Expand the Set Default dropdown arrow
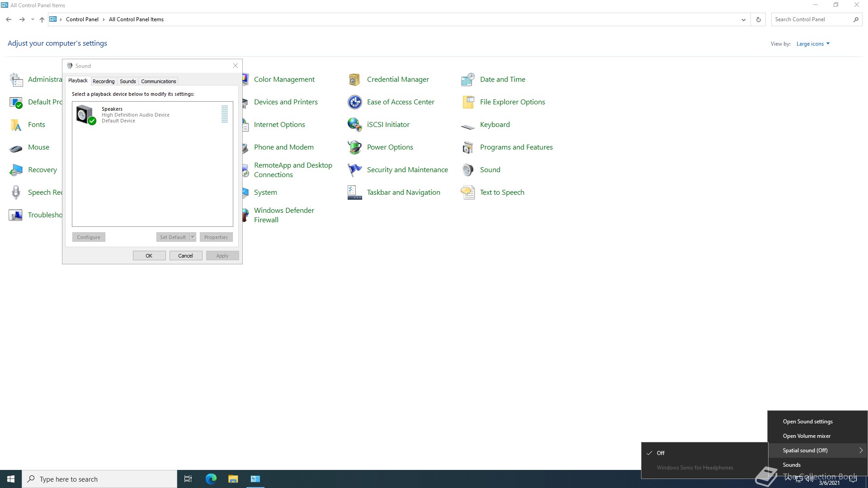Image resolution: width=868 pixels, height=488 pixels. [x=193, y=237]
